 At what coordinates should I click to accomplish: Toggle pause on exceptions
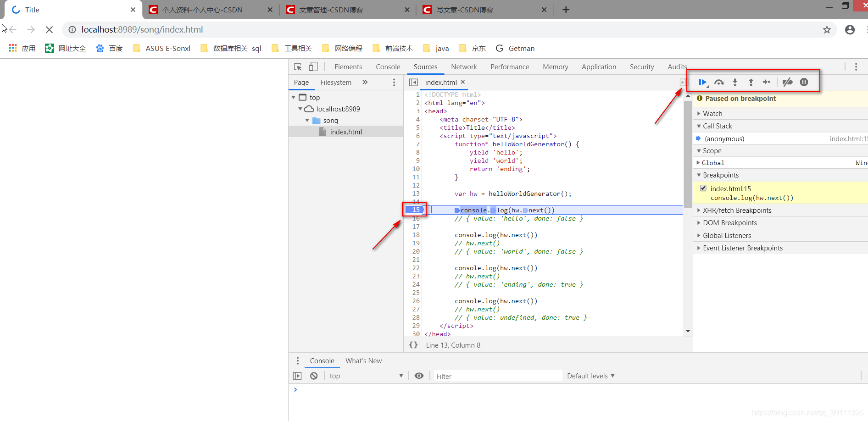tap(804, 82)
